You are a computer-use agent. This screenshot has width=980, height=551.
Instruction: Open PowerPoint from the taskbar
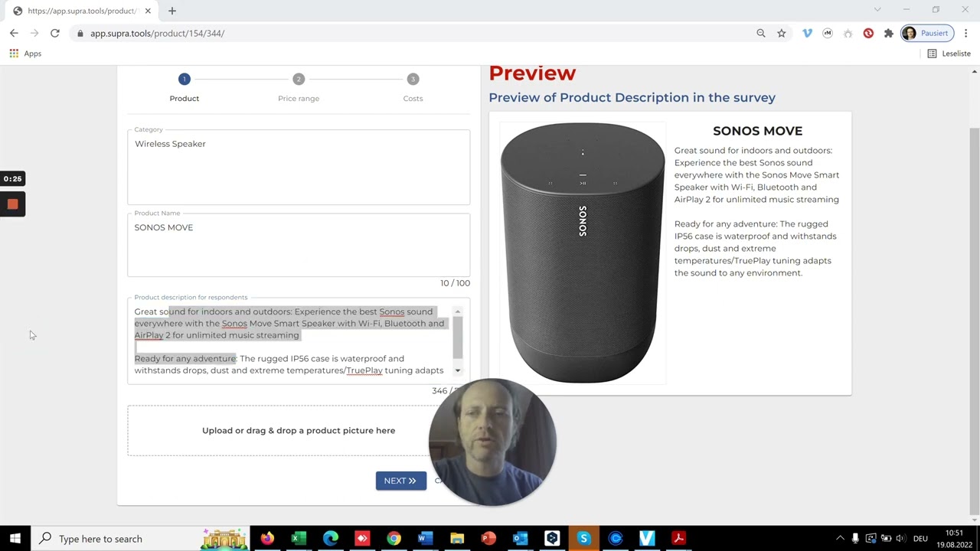(488, 539)
